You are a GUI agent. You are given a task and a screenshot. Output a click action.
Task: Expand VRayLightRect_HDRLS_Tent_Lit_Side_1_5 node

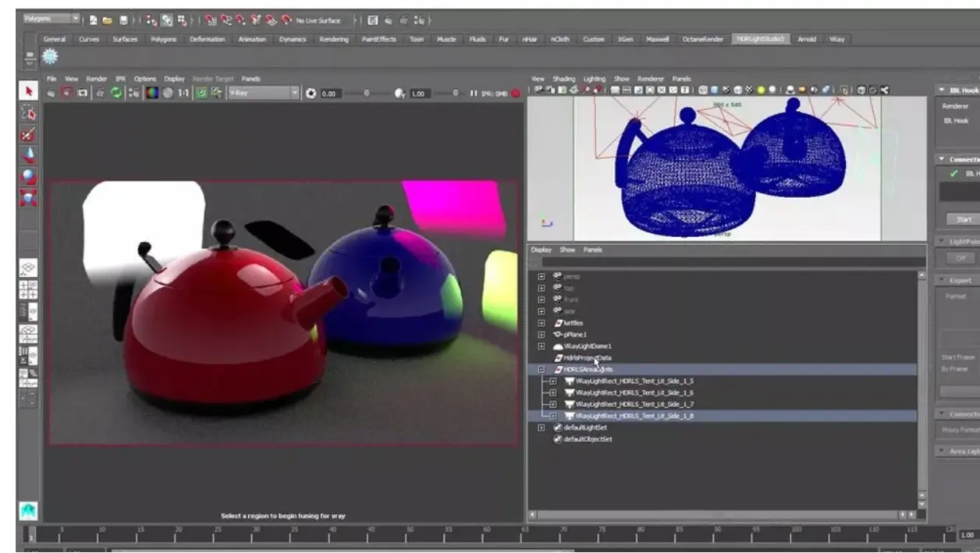(552, 381)
